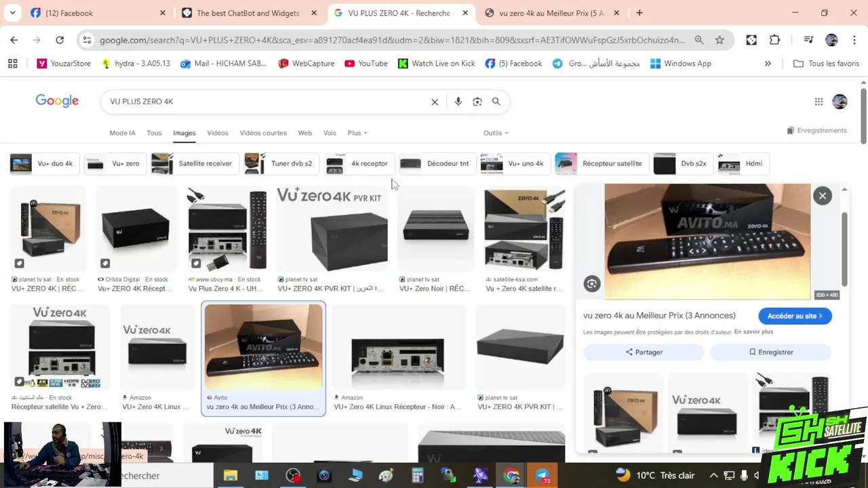Expand the Outils dropdown
Image resolution: width=868 pixels, height=488 pixels.
coord(496,133)
